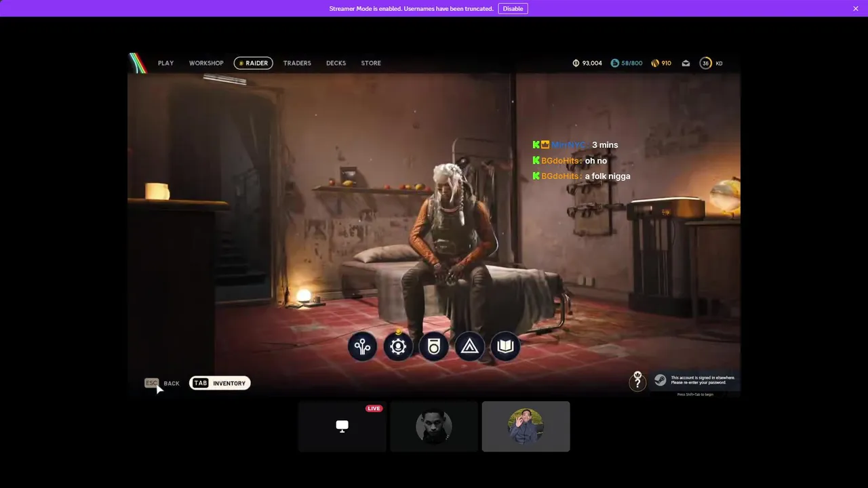The image size is (868, 488).
Task: Open the STORE tab
Action: click(x=371, y=63)
